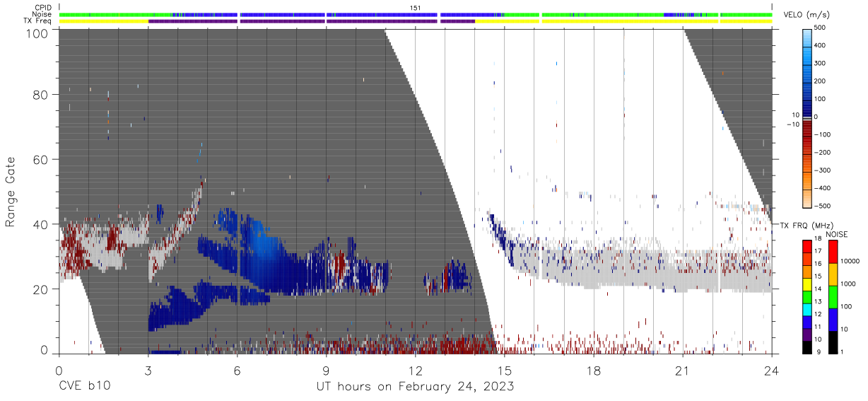
Task: Click the x-axis tick label 18
Action: [594, 370]
